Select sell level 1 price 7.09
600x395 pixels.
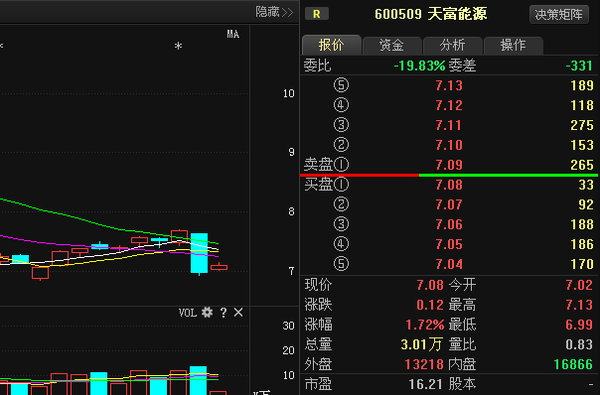tap(449, 165)
